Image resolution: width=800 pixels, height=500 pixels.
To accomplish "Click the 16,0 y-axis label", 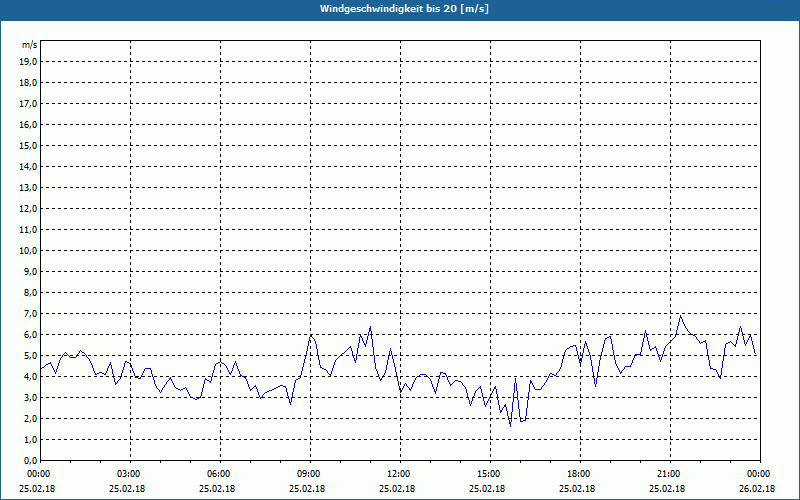I will (28, 124).
